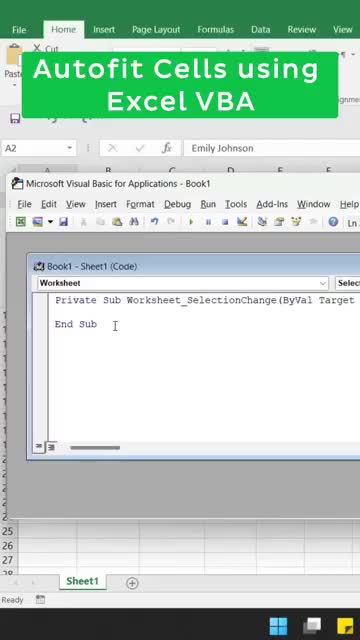The image size is (360, 640).
Task: Switch to the Formulas ribbon tab
Action: pyautogui.click(x=216, y=29)
